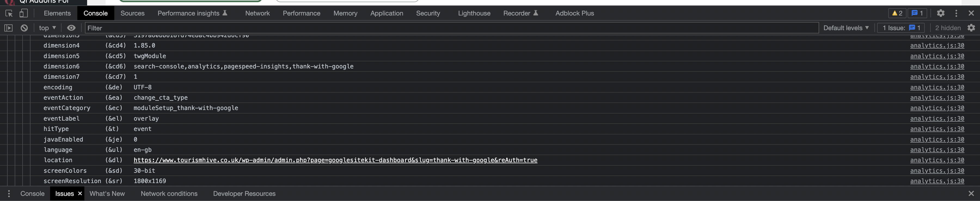Open the What's New drawer tab
Image resolution: width=980 pixels, height=201 pixels.
point(107,193)
